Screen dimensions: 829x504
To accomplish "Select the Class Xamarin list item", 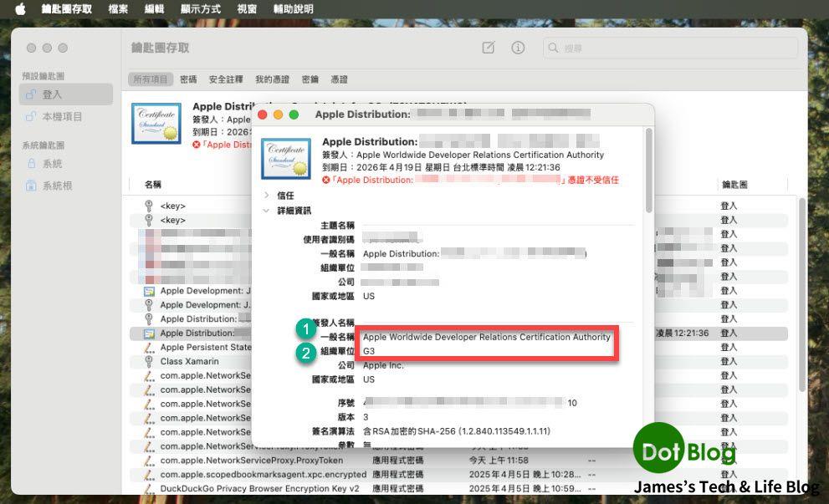I will 189,361.
